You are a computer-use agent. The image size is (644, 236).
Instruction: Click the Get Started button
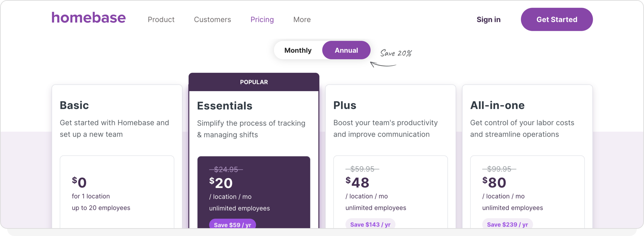[556, 19]
